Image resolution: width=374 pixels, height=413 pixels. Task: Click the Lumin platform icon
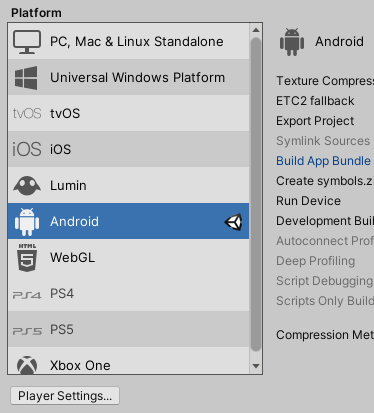[x=27, y=185]
